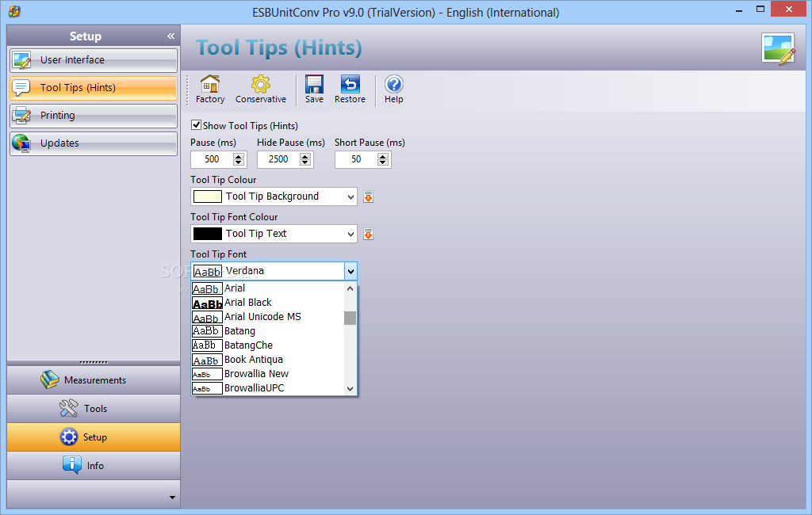
Task: Apply the Conservative settings gear icon
Action: [260, 84]
